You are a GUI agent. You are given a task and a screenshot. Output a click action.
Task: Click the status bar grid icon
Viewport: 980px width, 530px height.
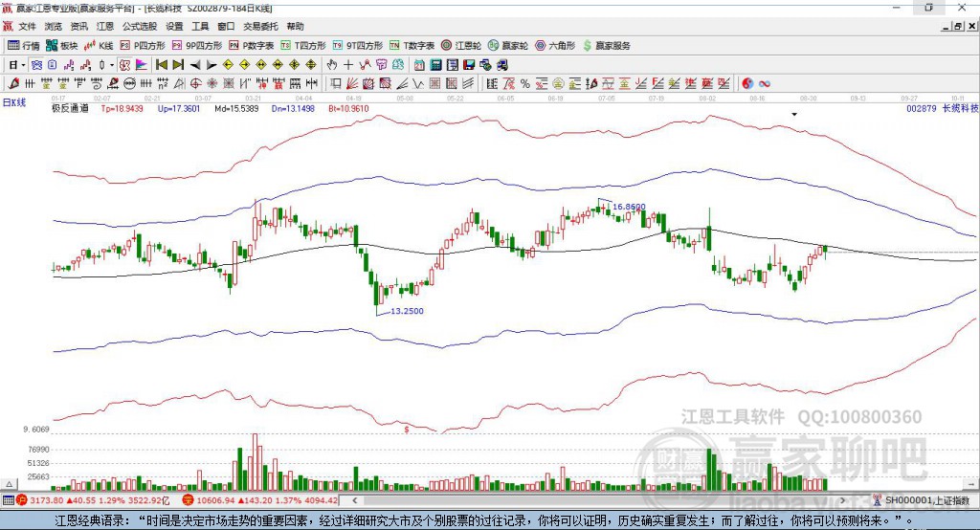(x=8, y=500)
